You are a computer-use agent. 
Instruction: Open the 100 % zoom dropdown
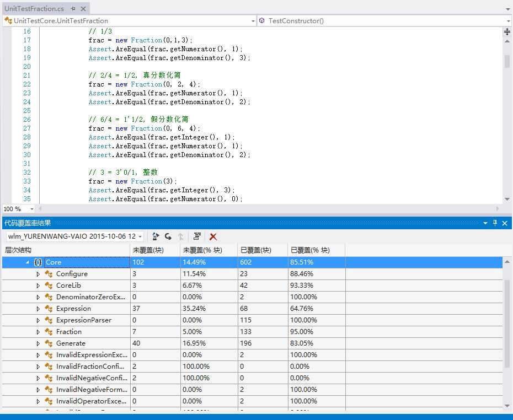tap(32, 209)
